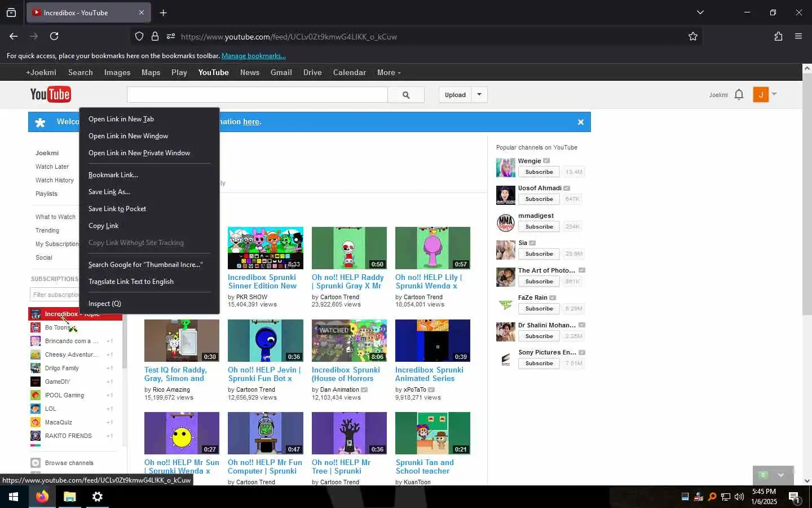Open the notifications bell
Screen dimensions: 812x508
[x=739, y=94]
